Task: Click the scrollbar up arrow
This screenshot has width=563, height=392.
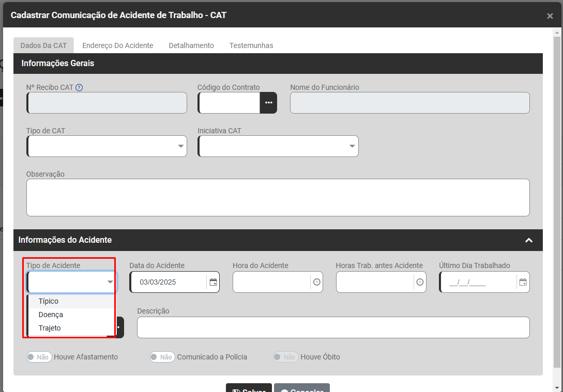Action: (x=556, y=33)
